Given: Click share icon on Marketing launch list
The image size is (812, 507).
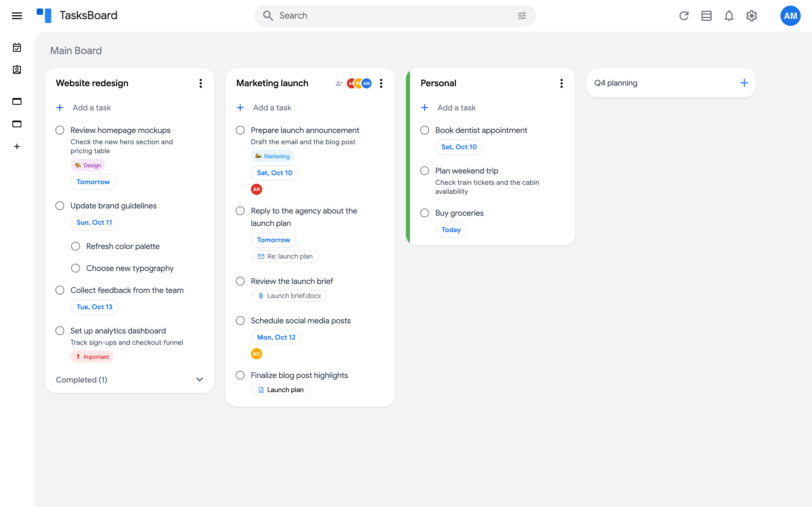Looking at the screenshot, I should click(339, 83).
